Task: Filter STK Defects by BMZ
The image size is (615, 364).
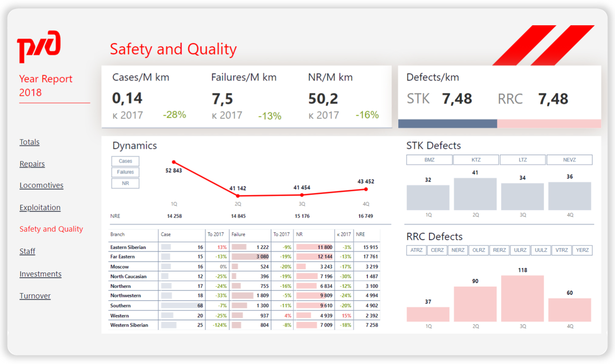Action: [x=429, y=160]
